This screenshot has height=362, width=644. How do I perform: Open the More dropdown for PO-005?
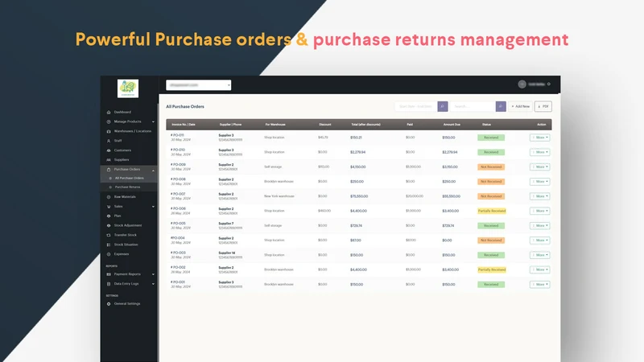(x=539, y=226)
